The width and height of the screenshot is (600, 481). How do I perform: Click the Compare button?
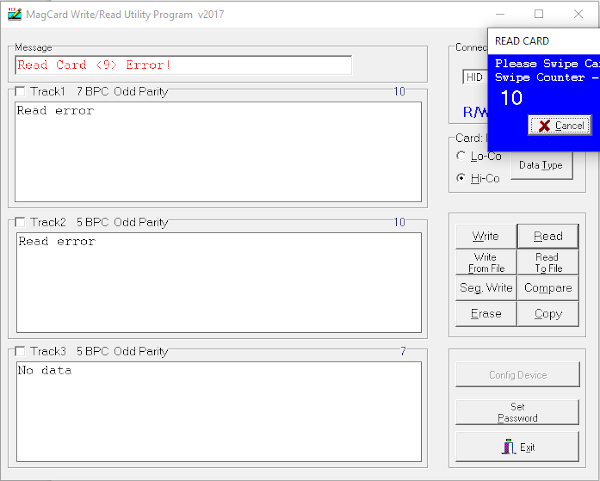(x=548, y=288)
